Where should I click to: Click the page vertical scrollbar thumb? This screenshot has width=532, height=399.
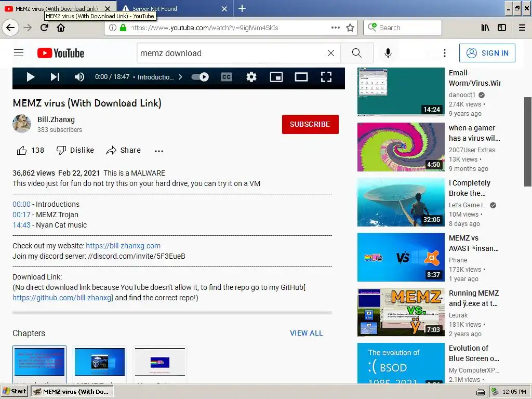[x=528, y=141]
